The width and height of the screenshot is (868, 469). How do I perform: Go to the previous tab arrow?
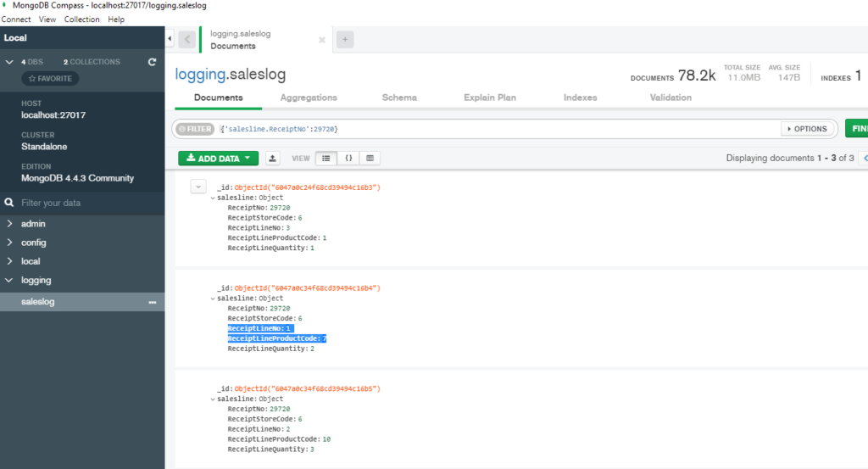187,39
